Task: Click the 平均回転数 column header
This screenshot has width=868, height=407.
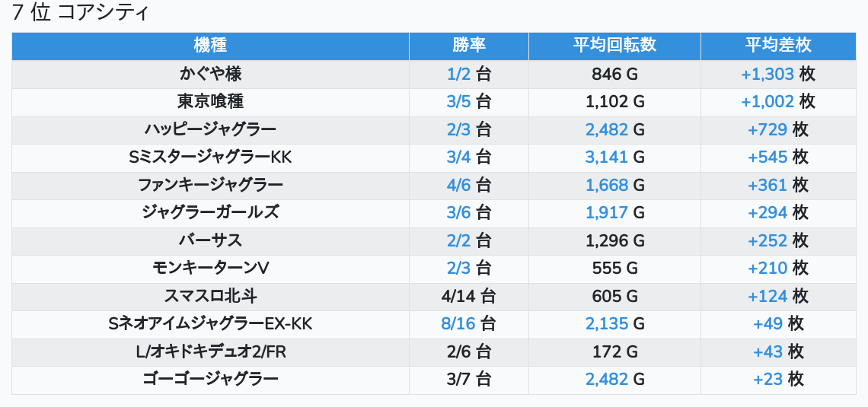Action: [614, 46]
